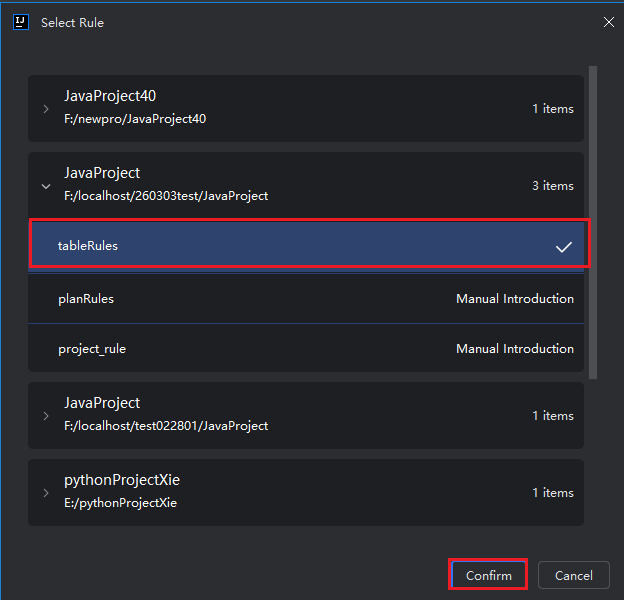Select the tableRules rule
Viewport: 624px width, 600px height.
pyautogui.click(x=88, y=245)
